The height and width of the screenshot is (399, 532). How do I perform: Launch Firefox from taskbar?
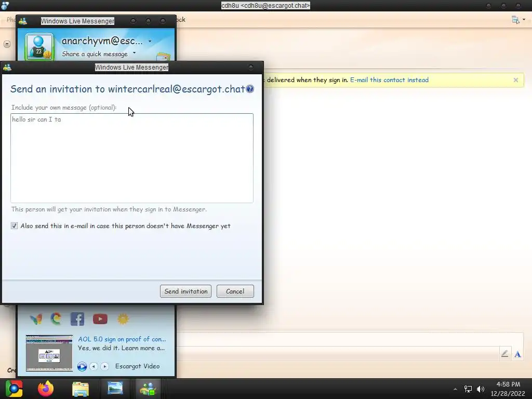click(46, 389)
